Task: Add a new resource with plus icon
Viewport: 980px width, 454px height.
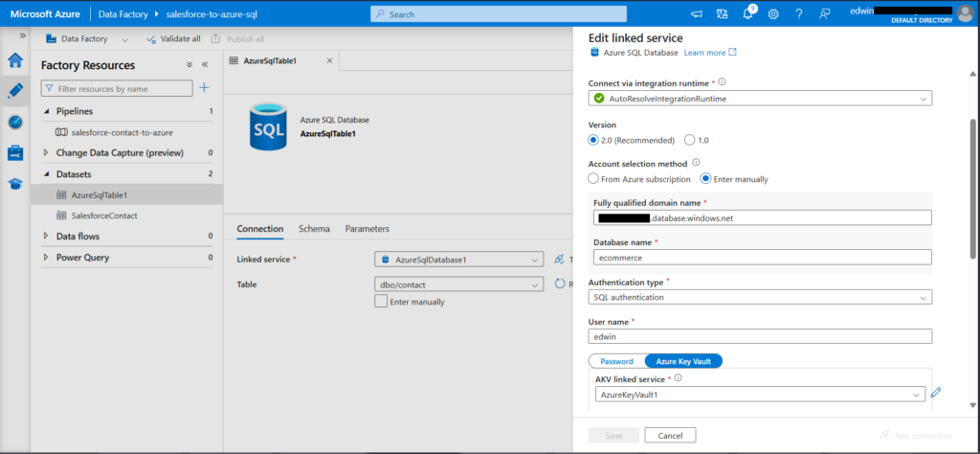Action: [204, 88]
